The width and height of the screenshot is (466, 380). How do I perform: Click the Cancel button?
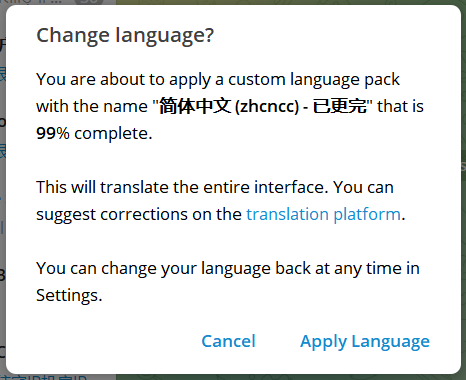click(229, 341)
